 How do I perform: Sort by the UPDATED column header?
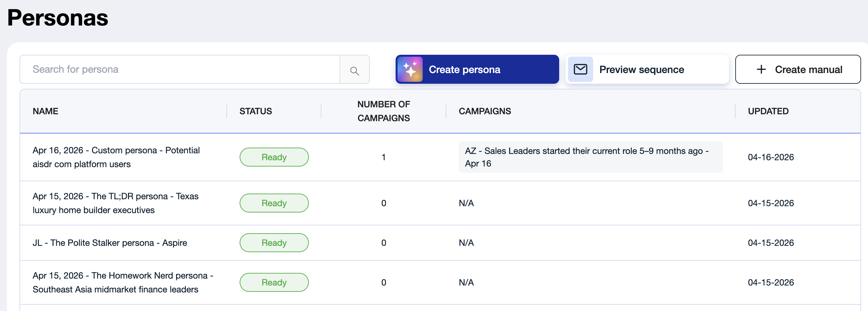pyautogui.click(x=768, y=111)
